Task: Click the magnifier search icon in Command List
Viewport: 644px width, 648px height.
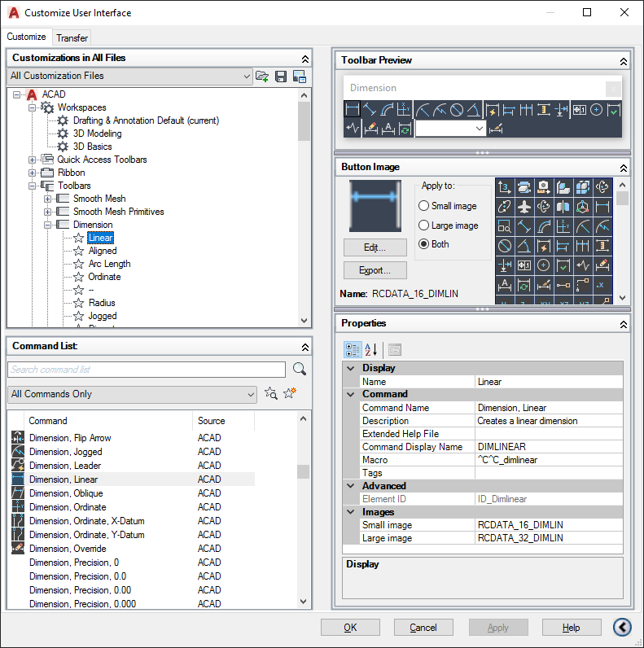Action: (300, 369)
